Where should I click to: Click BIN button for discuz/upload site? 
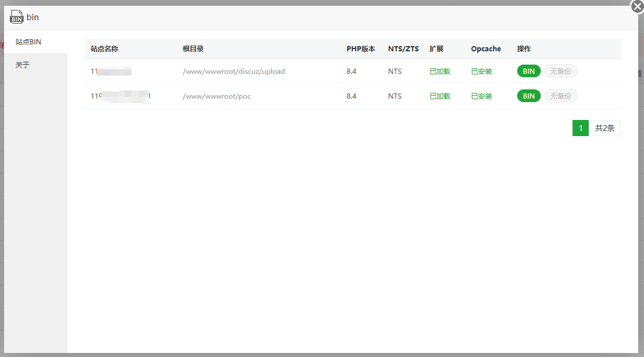529,71
